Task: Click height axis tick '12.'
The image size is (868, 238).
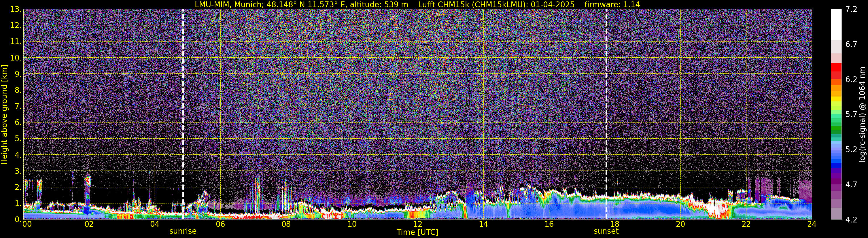Action: point(16,26)
